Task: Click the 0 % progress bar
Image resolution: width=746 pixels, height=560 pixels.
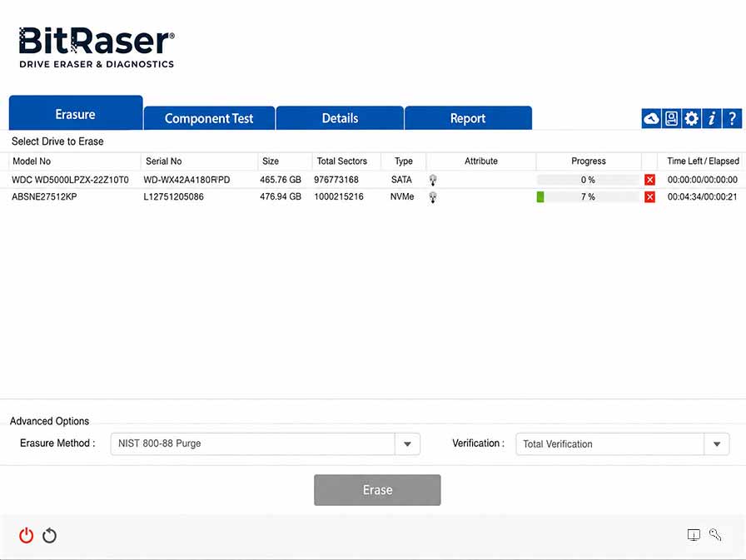Action: (x=588, y=180)
